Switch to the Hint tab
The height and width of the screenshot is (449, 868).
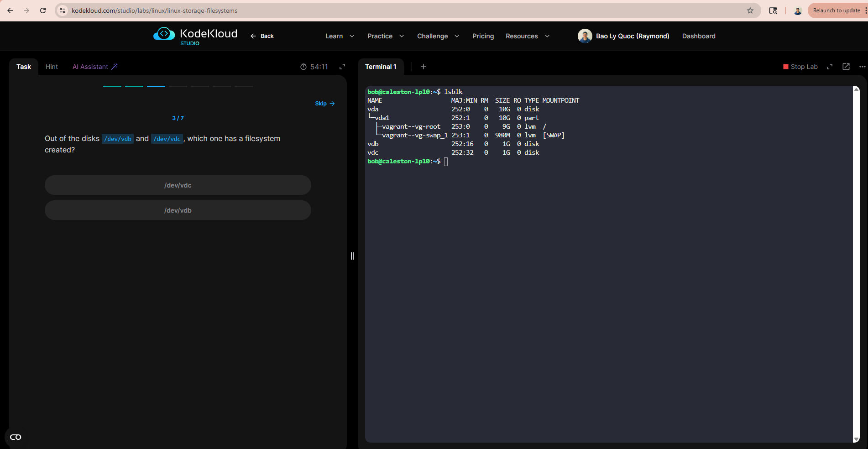tap(52, 67)
